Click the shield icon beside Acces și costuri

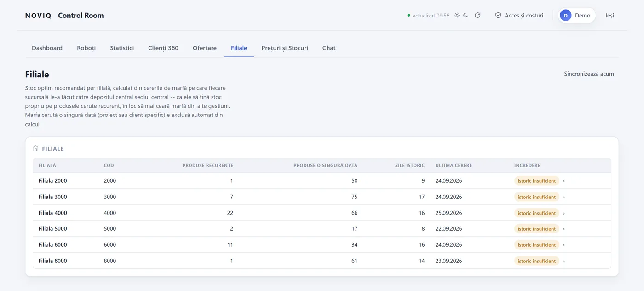click(498, 15)
